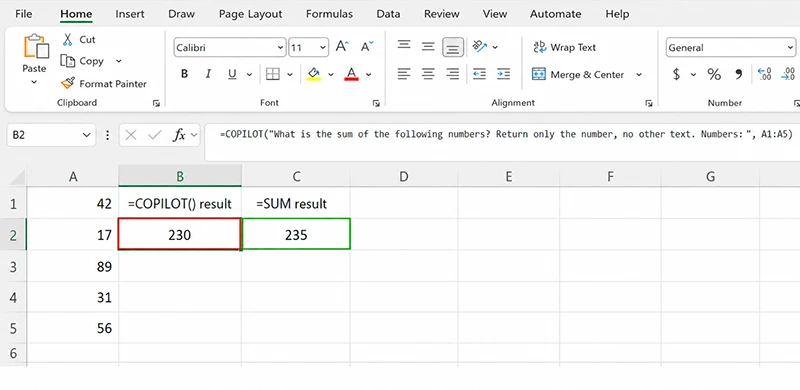Align text right
This screenshot has width=800, height=390.
453,75
